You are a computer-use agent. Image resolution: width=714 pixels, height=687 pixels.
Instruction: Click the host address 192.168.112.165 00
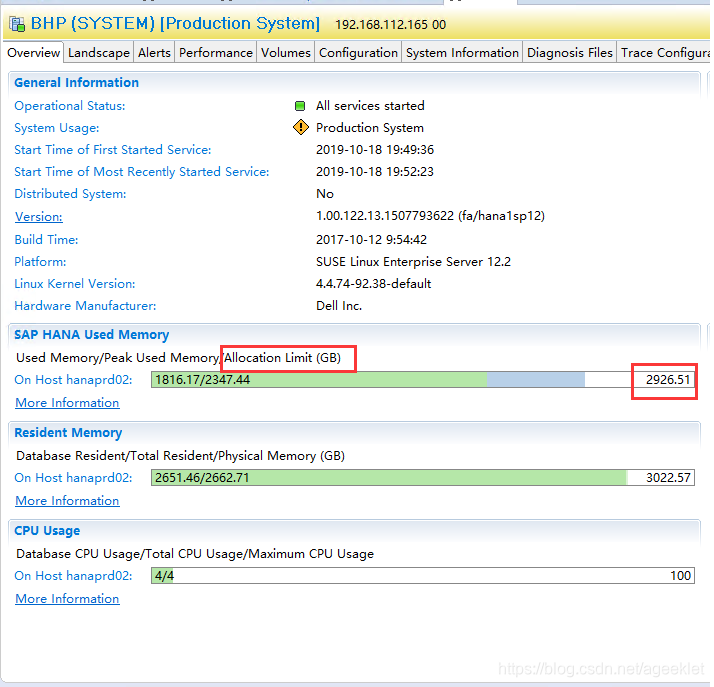[x=390, y=25]
